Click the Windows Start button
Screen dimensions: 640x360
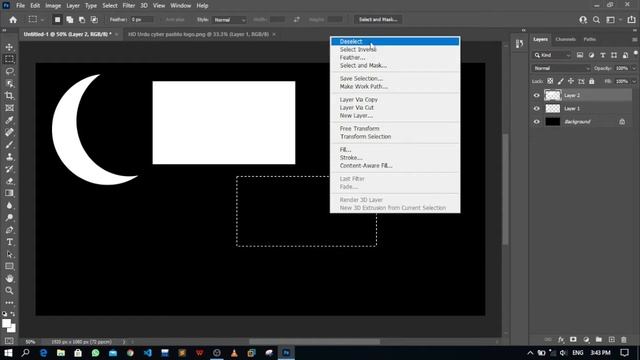coord(8,353)
